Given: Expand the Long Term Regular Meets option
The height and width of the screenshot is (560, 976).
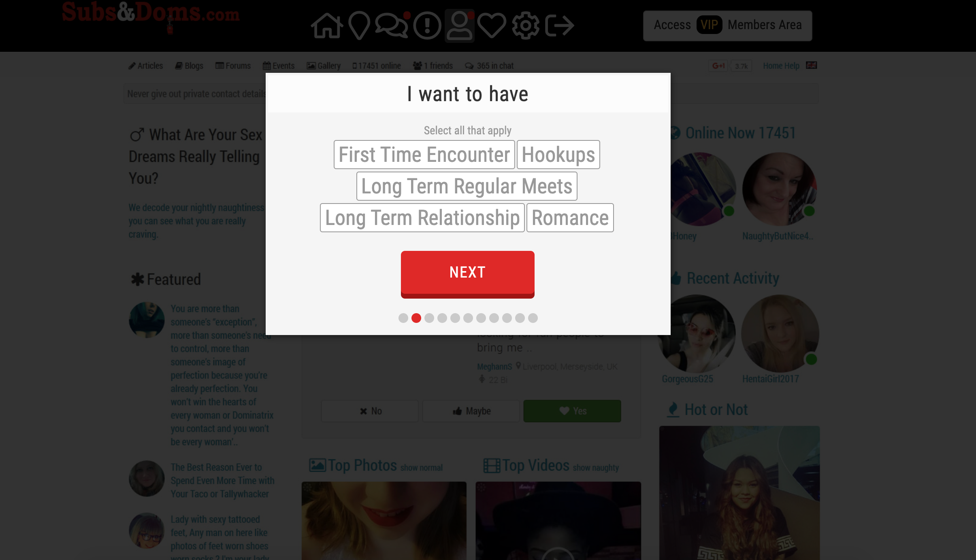Looking at the screenshot, I should click(467, 186).
